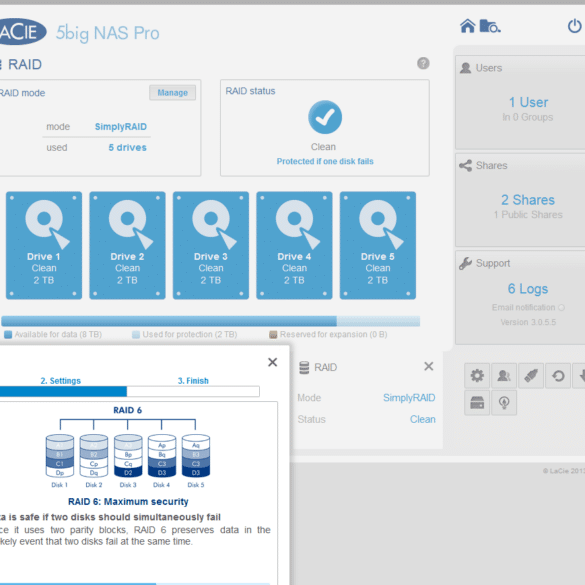Open general settings gear shortcut
585x585 pixels.
pos(477,376)
